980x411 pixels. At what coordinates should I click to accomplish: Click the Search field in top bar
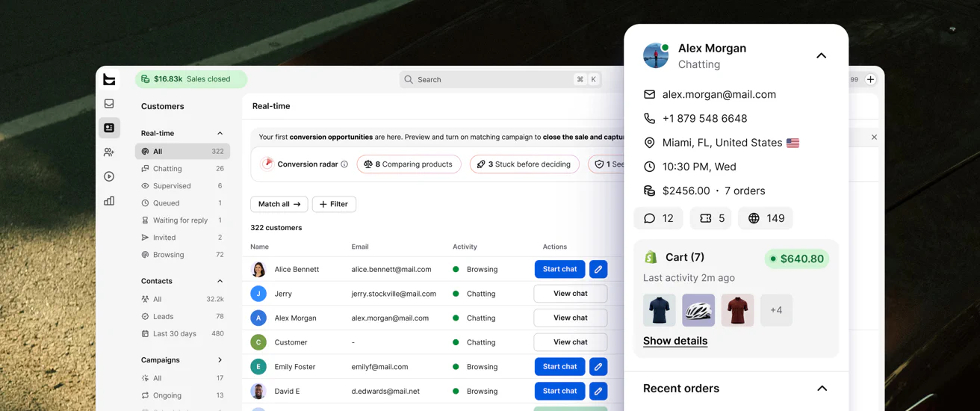coord(500,79)
